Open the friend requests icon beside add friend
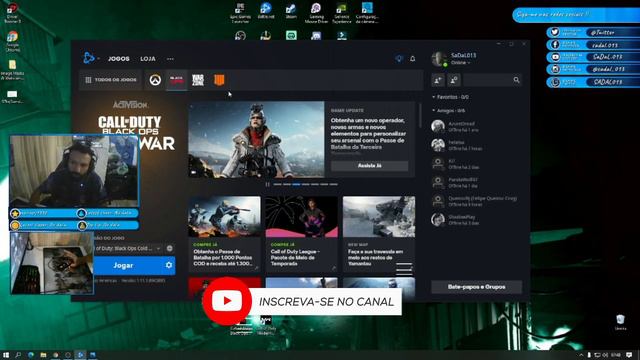 click(x=454, y=80)
